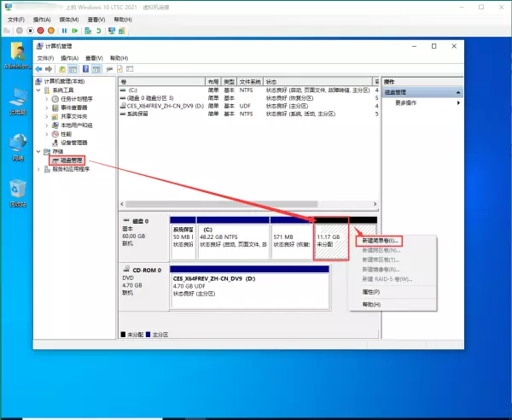Collapse the 磁盘管理 actions section arrow
Screen dimensions: 512x420
coord(458,92)
